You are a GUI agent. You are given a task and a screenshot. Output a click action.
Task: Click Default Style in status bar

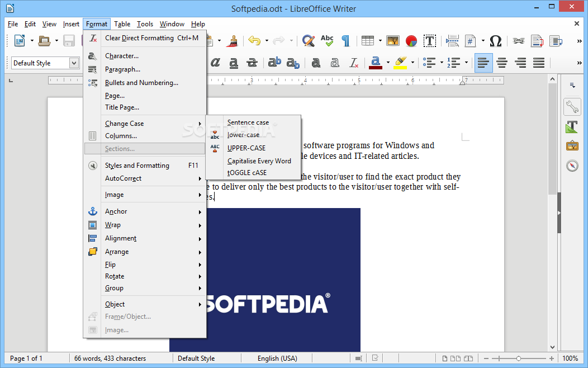(196, 358)
